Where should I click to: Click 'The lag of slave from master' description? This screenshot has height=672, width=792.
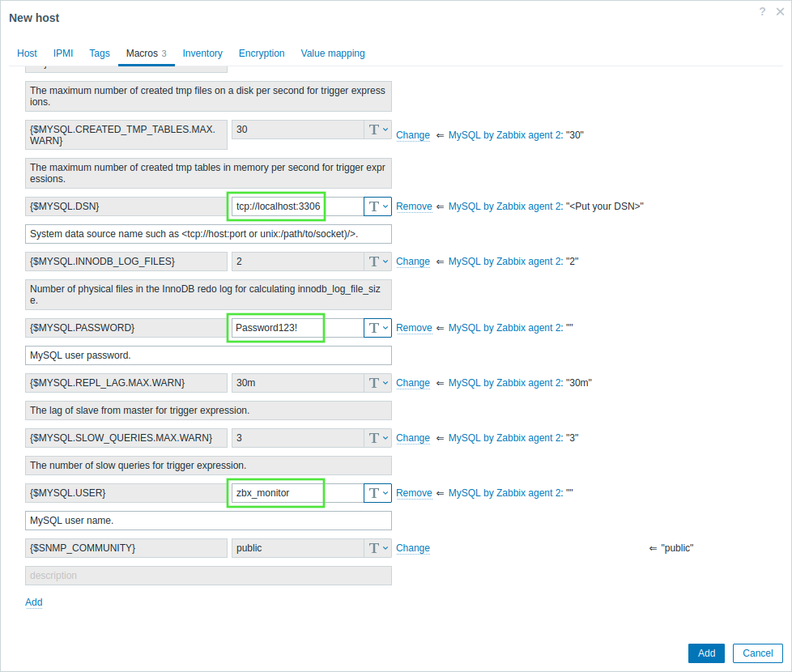click(208, 410)
